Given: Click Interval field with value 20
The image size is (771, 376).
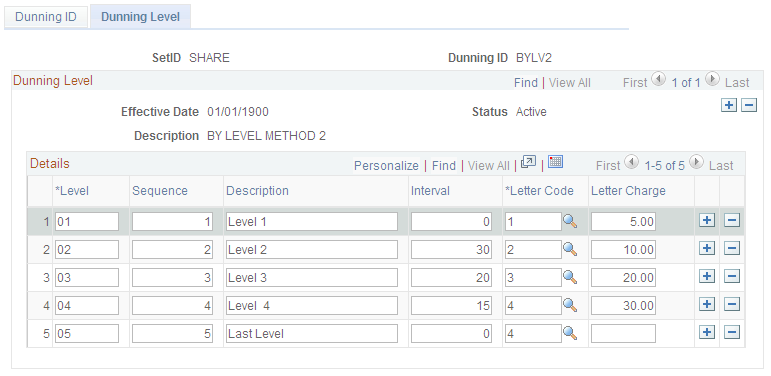Looking at the screenshot, I should pos(451,278).
